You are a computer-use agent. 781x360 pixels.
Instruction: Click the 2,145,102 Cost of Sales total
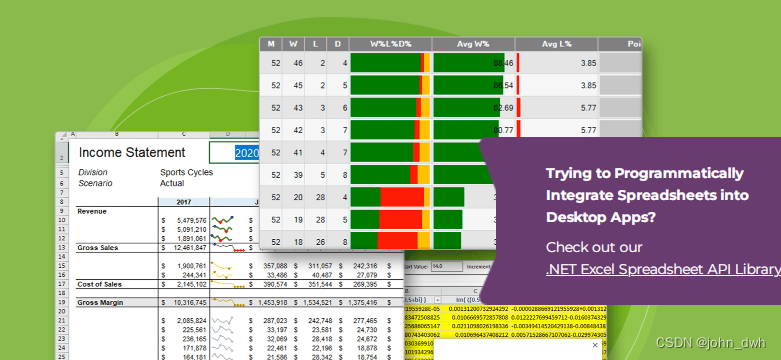click(x=184, y=284)
